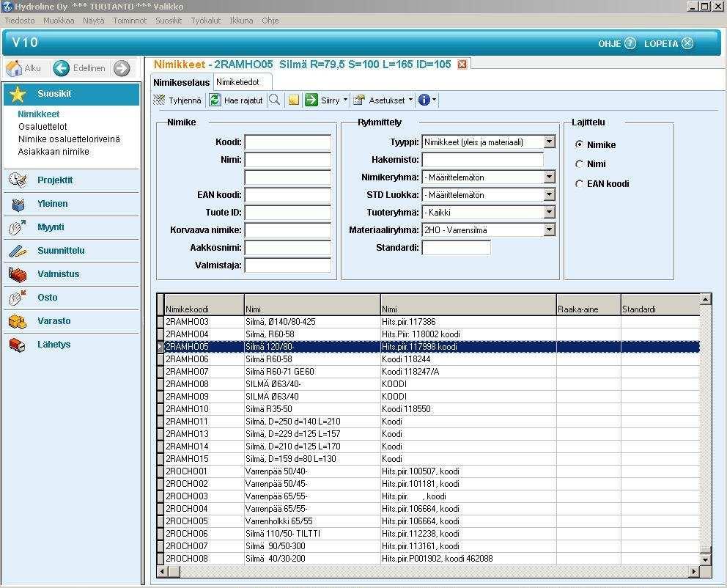This screenshot has width=727, height=588.
Task: Open the Tyyppi dropdown
Action: coord(550,142)
